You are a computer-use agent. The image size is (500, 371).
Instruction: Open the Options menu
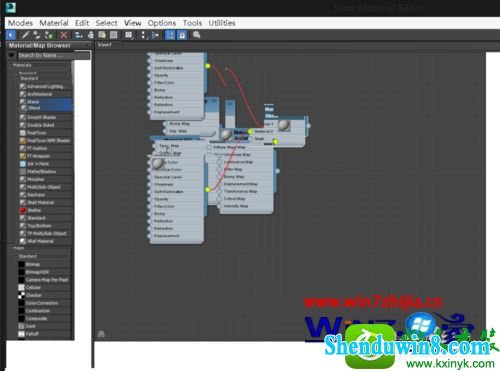tap(162, 23)
